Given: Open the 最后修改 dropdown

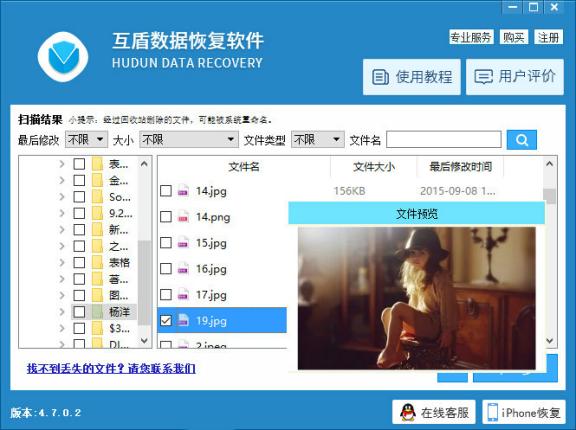Looking at the screenshot, I should coord(86,140).
